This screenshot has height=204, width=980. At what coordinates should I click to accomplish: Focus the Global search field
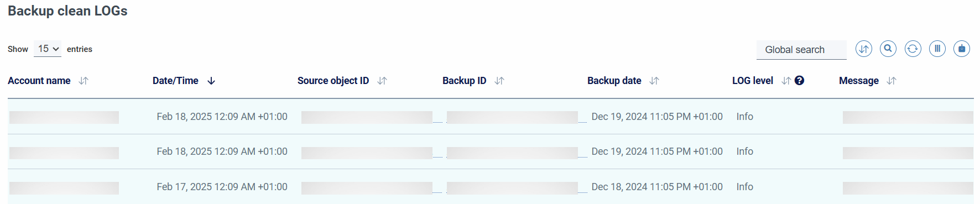coord(801,50)
